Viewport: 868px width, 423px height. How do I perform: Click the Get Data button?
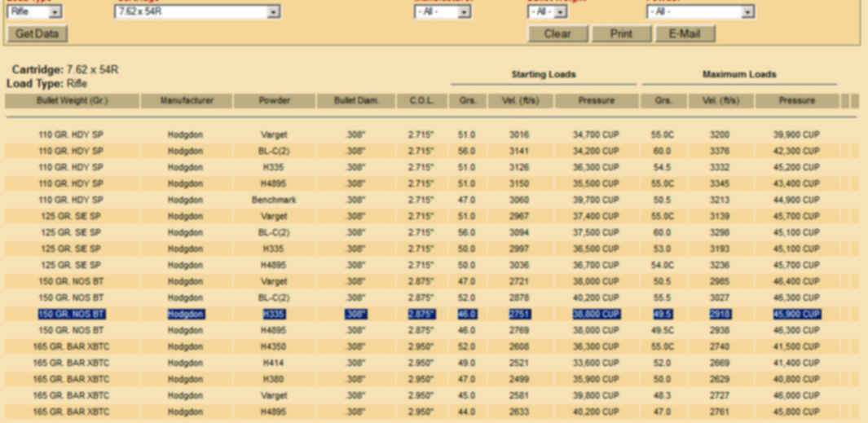(x=37, y=34)
